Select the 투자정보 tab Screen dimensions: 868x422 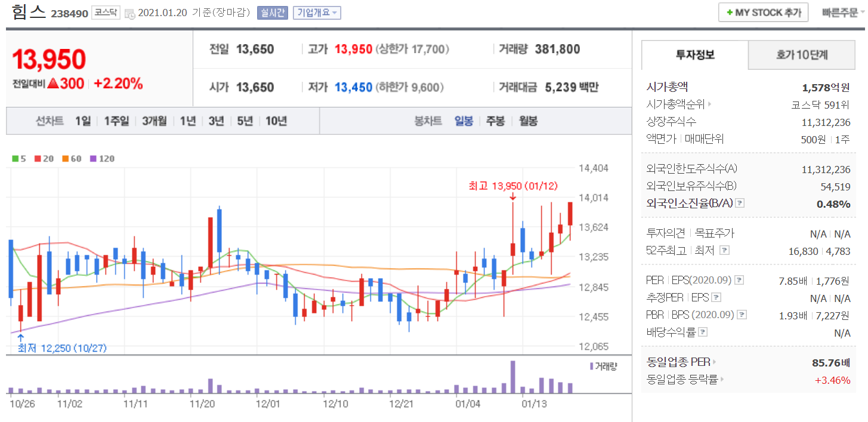click(695, 55)
